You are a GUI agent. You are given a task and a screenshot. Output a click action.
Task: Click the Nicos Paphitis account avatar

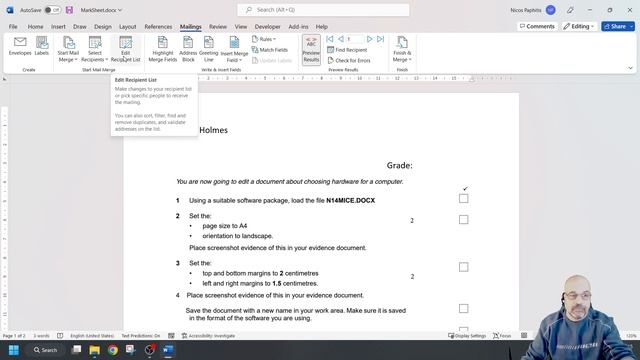551,10
